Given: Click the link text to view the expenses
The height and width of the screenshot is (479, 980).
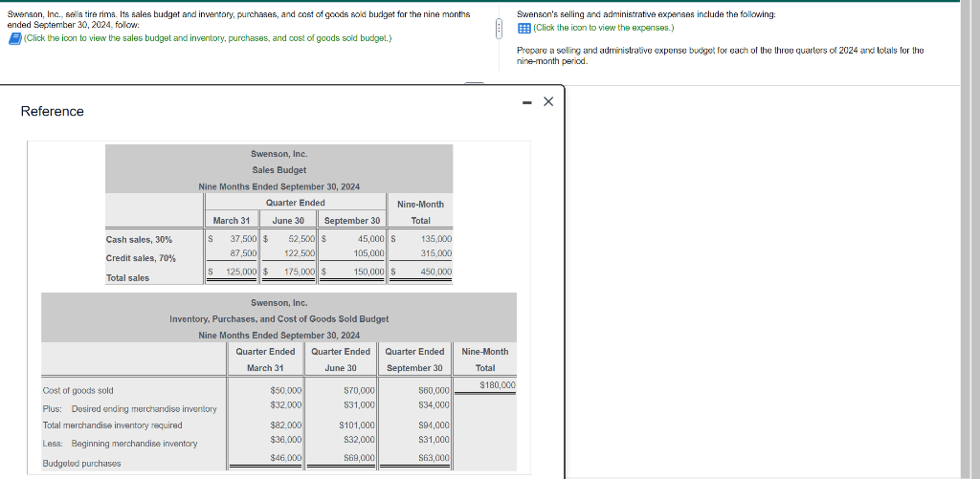Looking at the screenshot, I should click(x=603, y=28).
